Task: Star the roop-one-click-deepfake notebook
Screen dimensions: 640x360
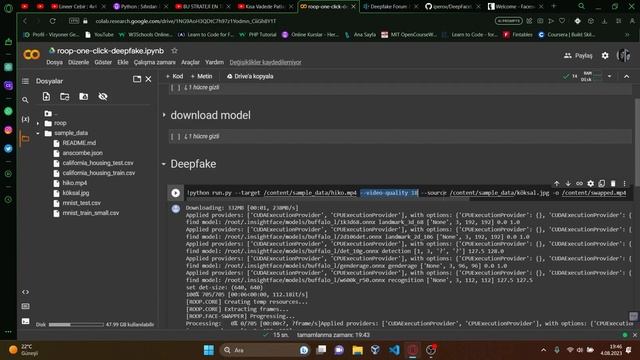Action: coord(174,51)
